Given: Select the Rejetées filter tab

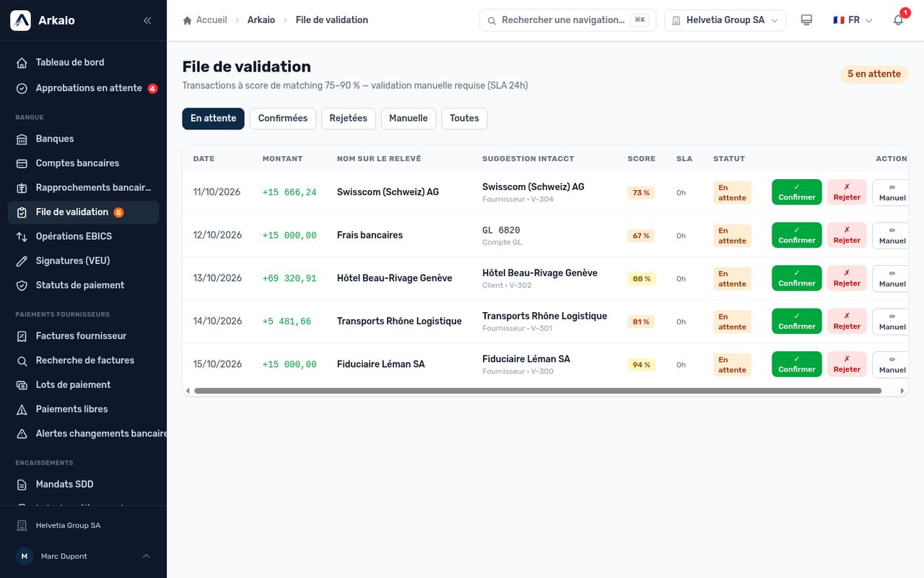Looking at the screenshot, I should click(349, 118).
